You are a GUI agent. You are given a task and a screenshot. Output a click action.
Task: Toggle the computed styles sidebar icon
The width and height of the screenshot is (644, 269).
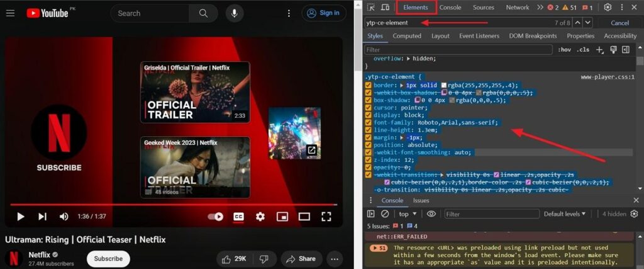(626, 50)
